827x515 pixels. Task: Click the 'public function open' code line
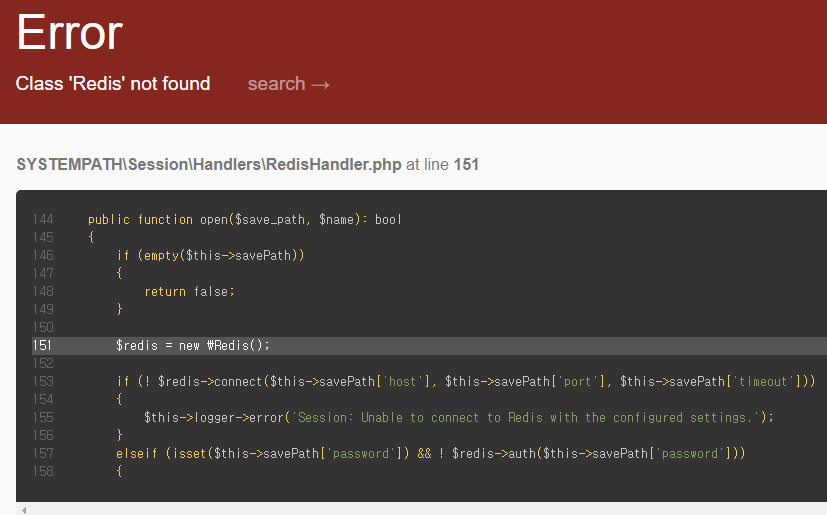pyautogui.click(x=245, y=220)
